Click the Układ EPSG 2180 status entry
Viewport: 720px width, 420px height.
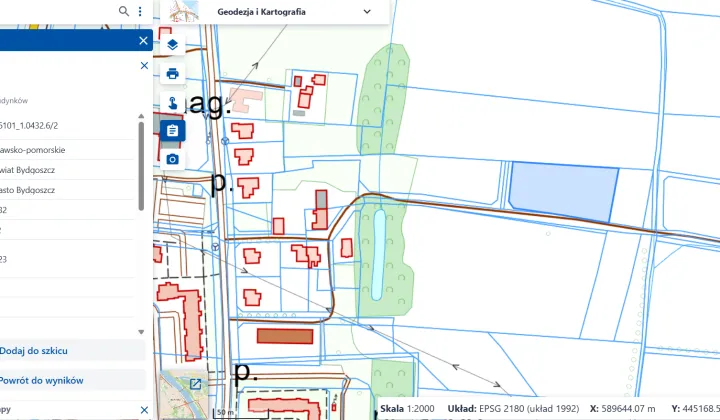(513, 409)
